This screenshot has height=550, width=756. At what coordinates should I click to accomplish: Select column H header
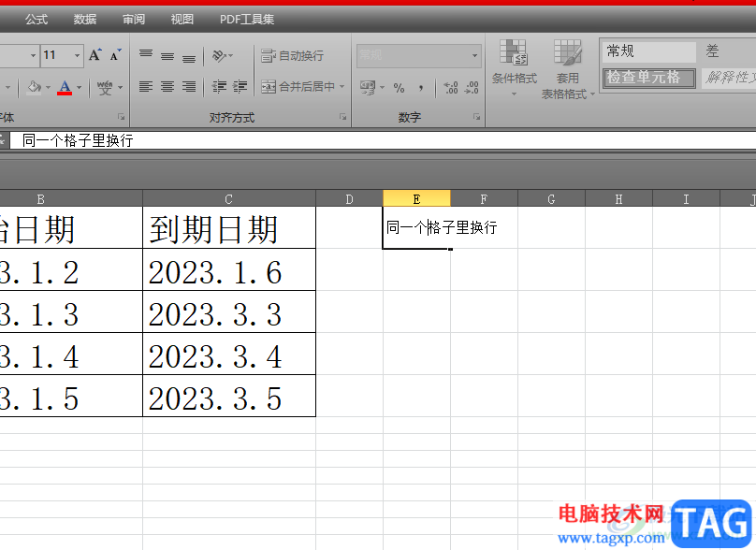(x=619, y=199)
